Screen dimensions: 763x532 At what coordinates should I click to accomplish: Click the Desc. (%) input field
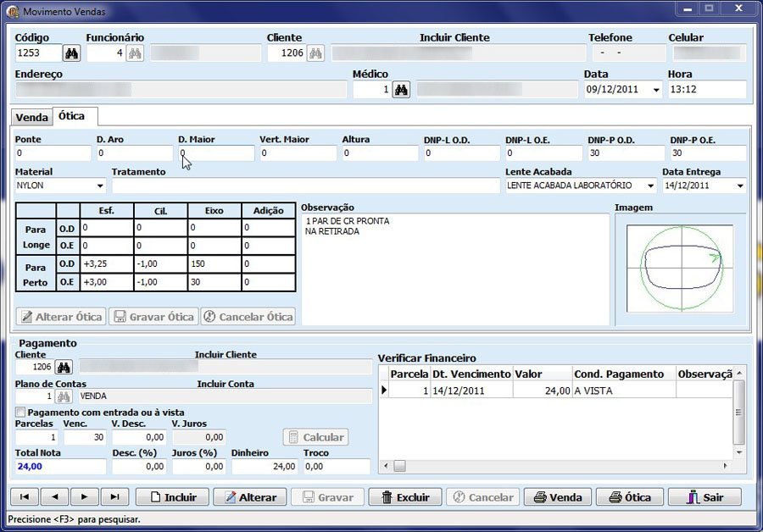coord(139,467)
